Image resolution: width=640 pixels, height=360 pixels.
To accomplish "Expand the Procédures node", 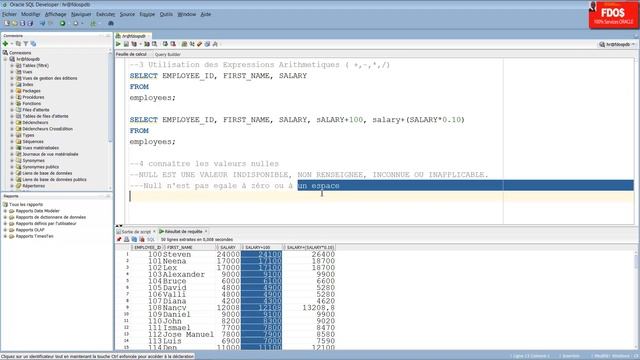I will (12, 97).
